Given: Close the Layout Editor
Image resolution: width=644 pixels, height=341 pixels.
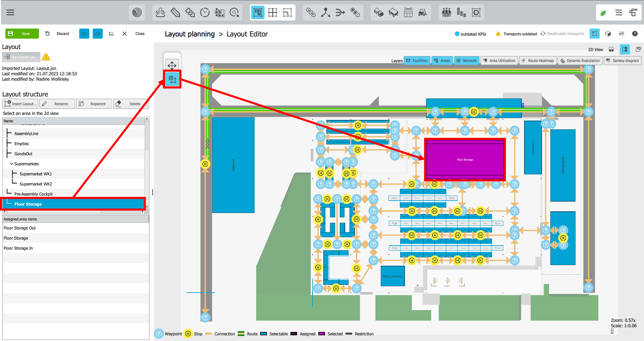Looking at the screenshot, I should 134,33.
